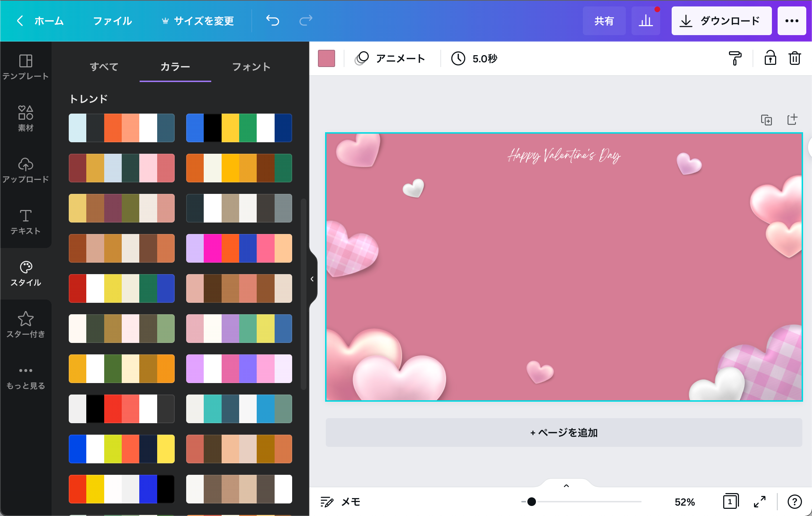812x516 pixels.
Task: Click ページを追加 add page button
Action: coord(564,433)
